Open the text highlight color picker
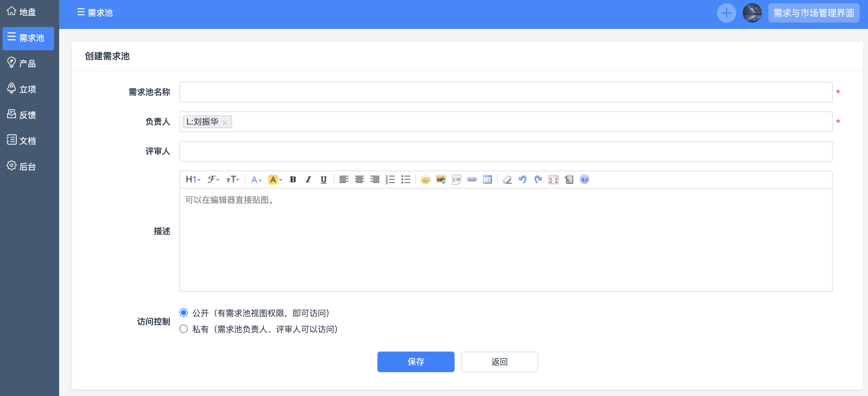 (x=275, y=179)
